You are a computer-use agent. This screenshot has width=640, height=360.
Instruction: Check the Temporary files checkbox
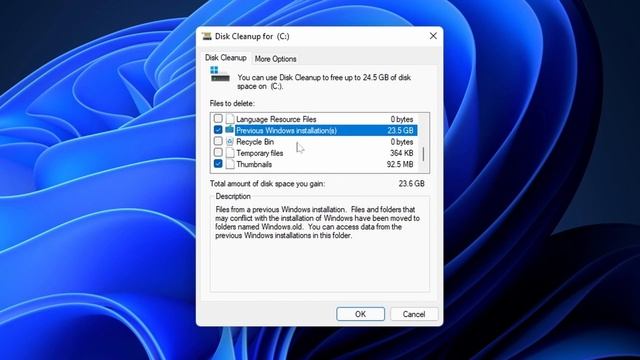click(218, 153)
